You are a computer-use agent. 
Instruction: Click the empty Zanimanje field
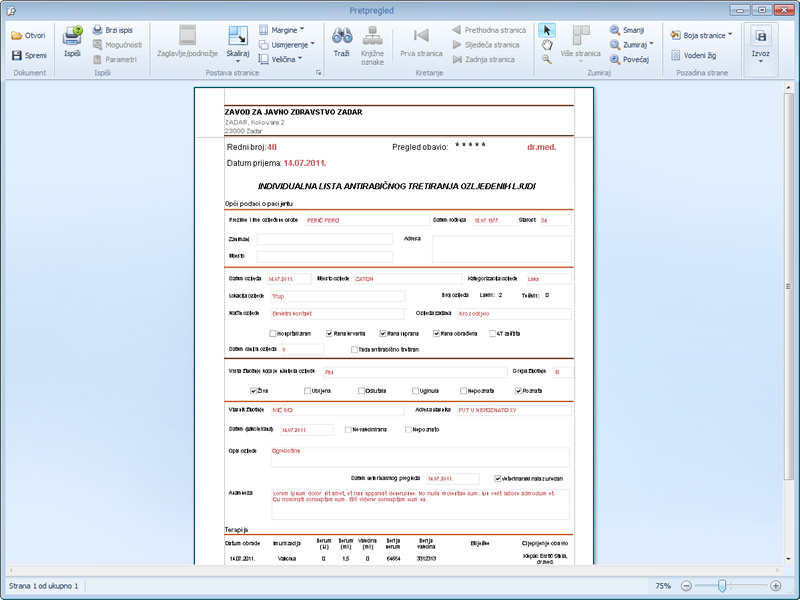click(x=325, y=239)
